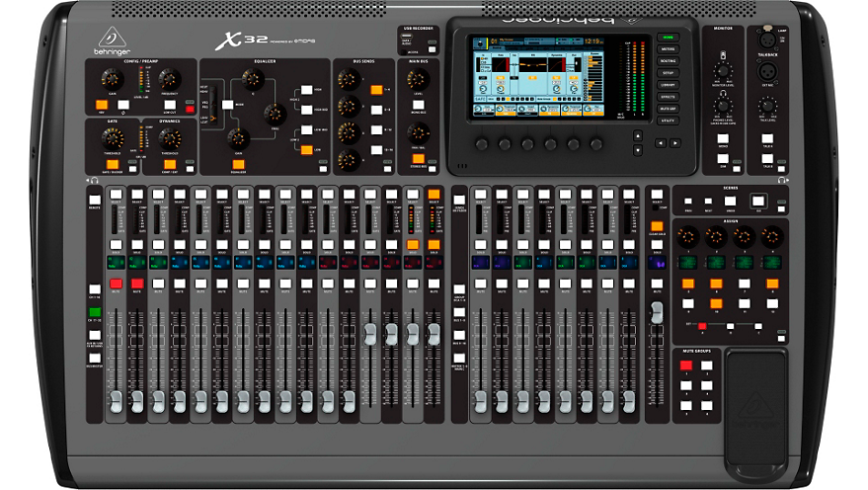Screen dimensions: 868x490
Task: Select assign Set C button
Action: [758, 326]
